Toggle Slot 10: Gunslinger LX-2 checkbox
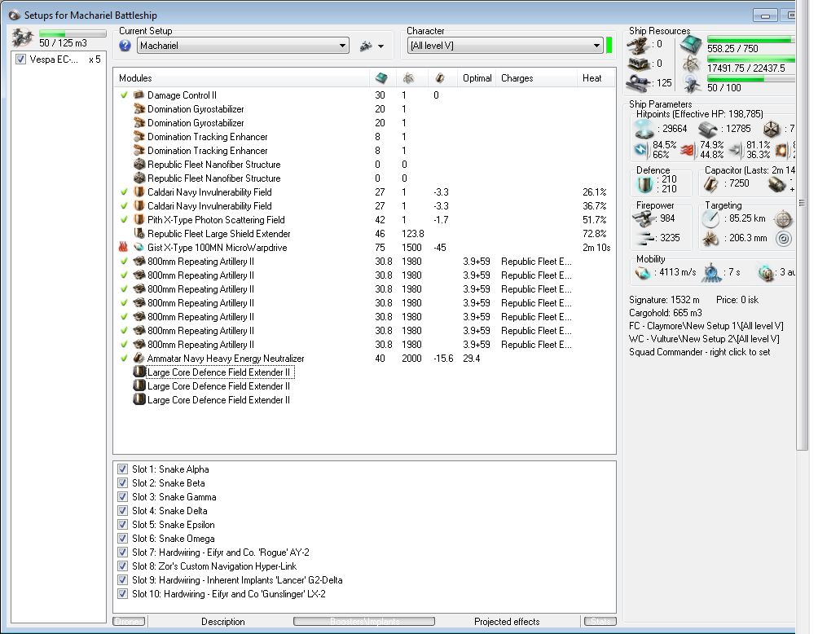The image size is (840, 634). (123, 594)
